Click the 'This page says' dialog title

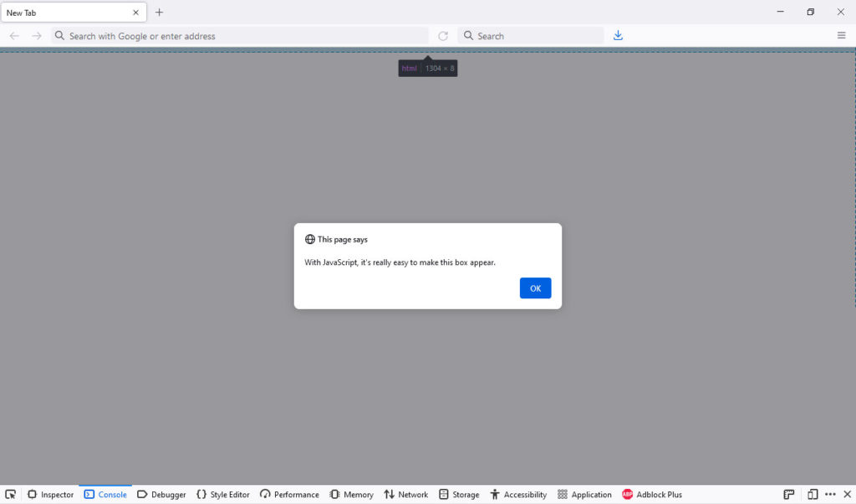click(x=342, y=239)
